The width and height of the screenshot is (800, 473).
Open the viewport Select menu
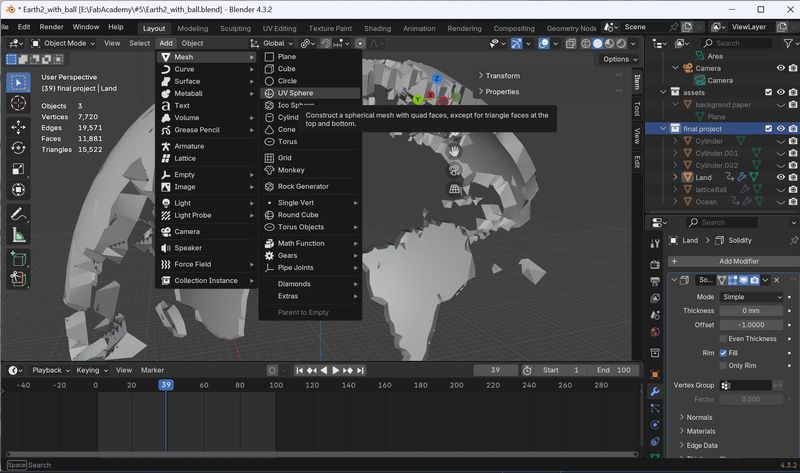tap(139, 43)
